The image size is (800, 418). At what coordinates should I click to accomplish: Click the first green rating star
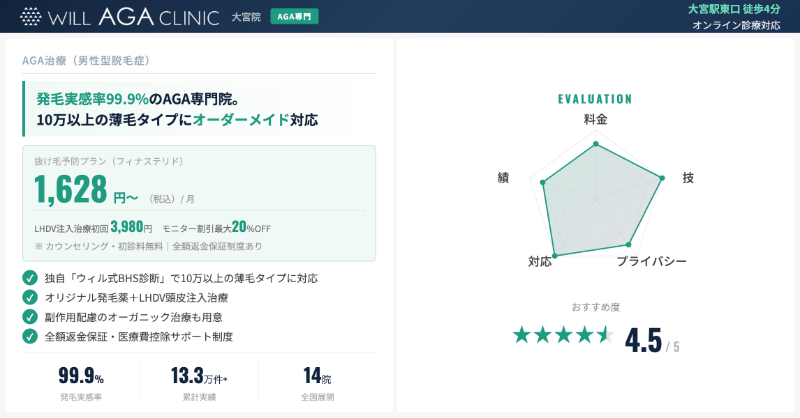coord(521,335)
